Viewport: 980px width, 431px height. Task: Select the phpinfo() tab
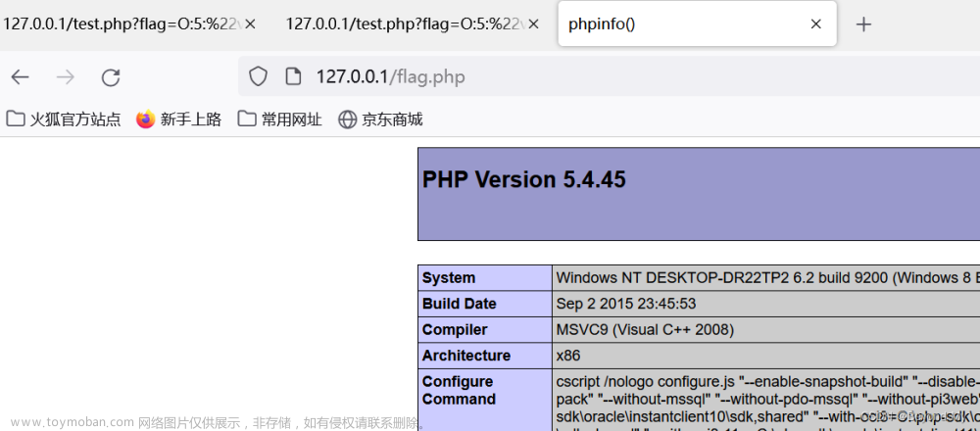point(697,24)
